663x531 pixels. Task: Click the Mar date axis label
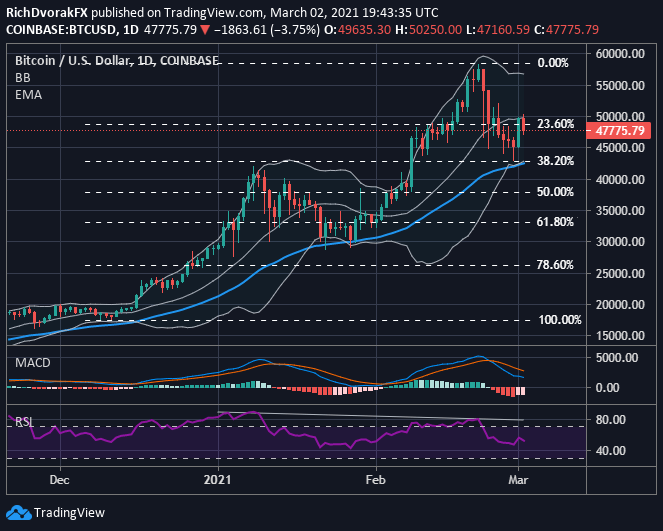coord(518,480)
